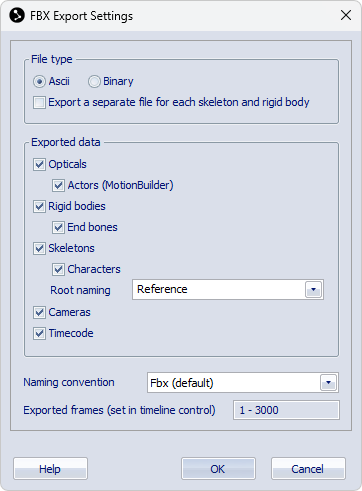Click the application logo in title bar
This screenshot has height=491, width=362.
point(17,15)
